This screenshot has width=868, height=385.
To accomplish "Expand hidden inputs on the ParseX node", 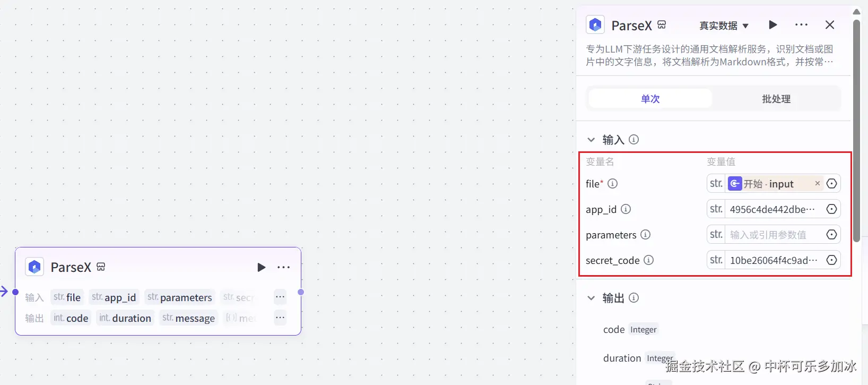I will coord(280,297).
